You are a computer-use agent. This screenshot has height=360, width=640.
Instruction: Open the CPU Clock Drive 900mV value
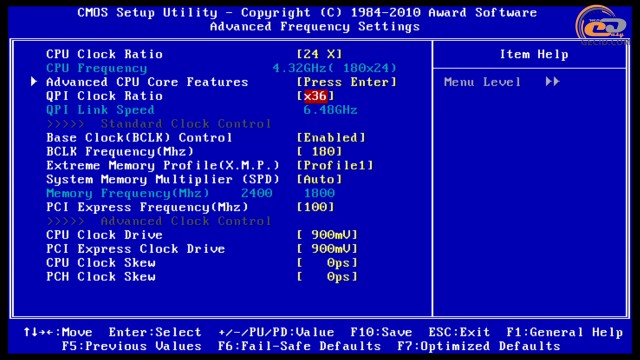(327, 235)
